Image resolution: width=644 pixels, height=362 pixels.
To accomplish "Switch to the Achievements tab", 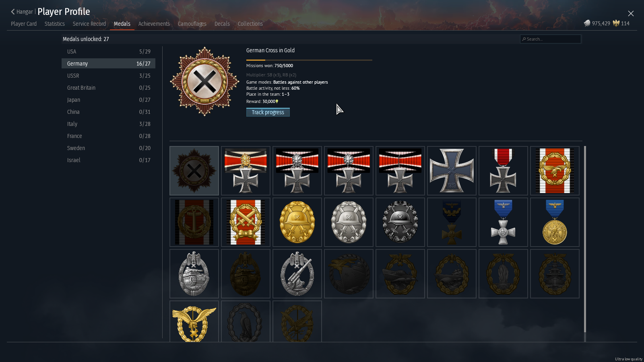I will point(154,24).
